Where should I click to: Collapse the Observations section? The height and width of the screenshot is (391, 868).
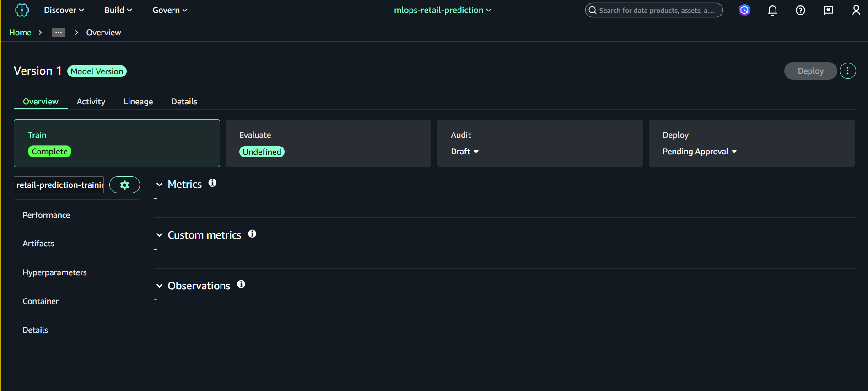click(159, 286)
